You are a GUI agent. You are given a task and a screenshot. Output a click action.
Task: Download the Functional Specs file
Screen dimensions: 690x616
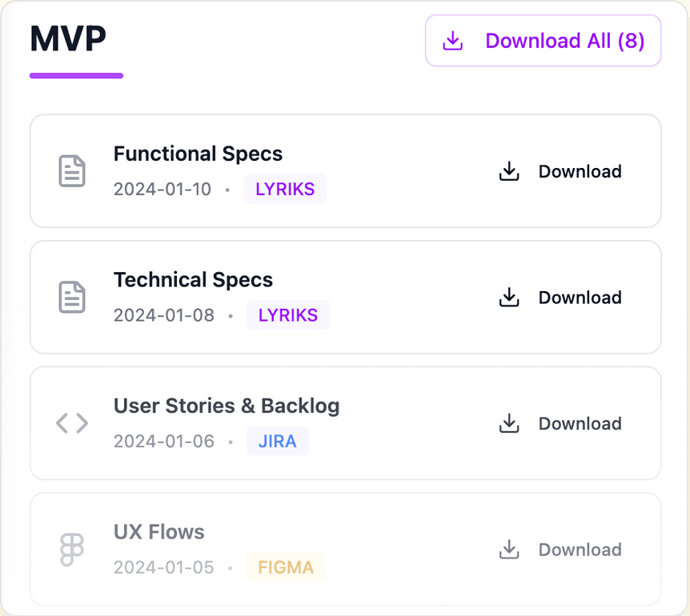pos(579,171)
